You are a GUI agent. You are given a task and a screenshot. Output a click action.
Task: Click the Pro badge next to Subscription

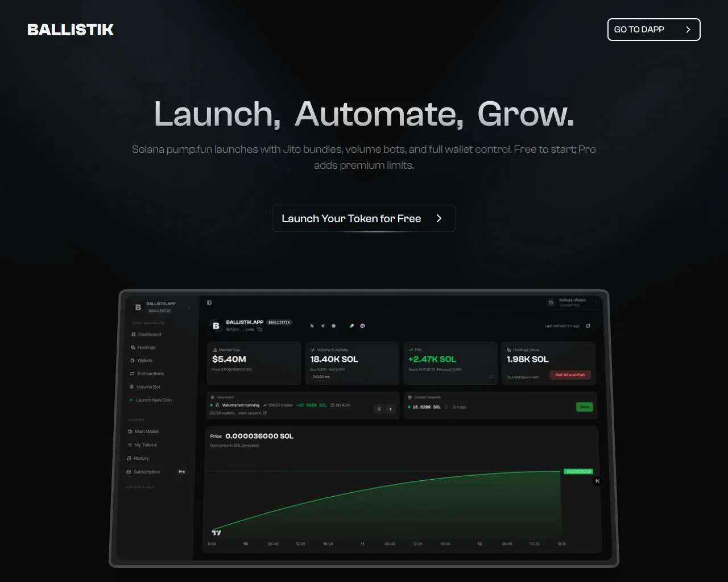coord(182,472)
